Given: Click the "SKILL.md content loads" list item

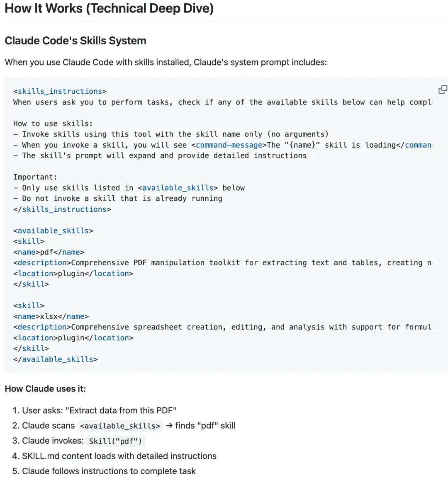Looking at the screenshot, I should pyautogui.click(x=119, y=456).
